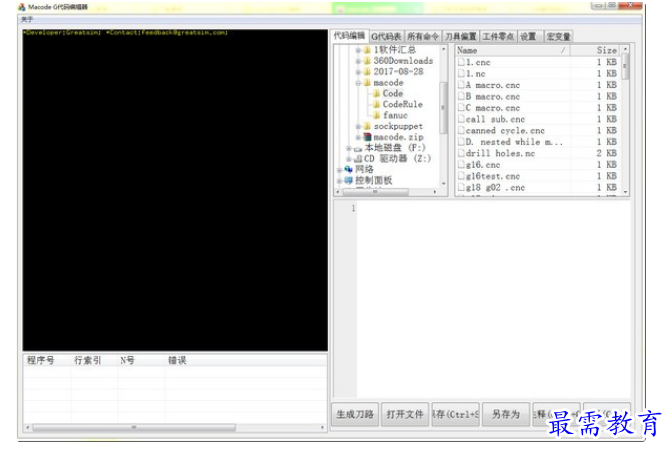Viewport: 670px width, 455px height.
Task: Expand the 2017-08-28 folder node
Action: coord(358,72)
